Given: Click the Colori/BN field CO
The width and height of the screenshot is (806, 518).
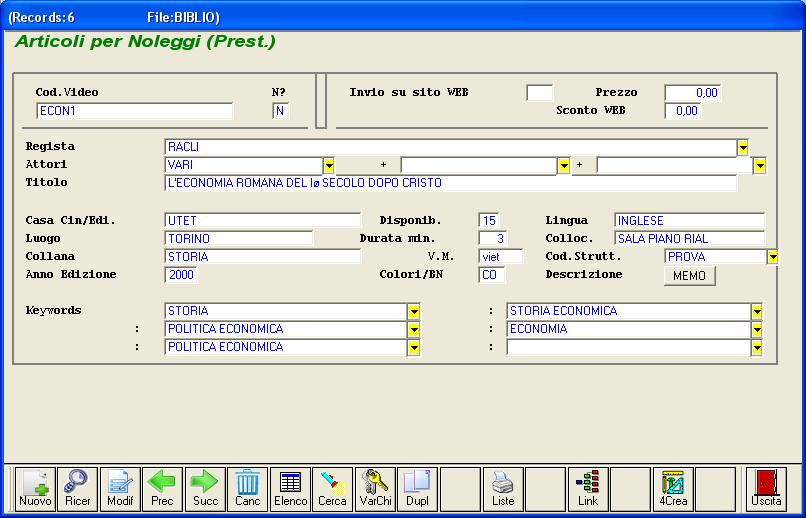Looking at the screenshot, I should (491, 275).
